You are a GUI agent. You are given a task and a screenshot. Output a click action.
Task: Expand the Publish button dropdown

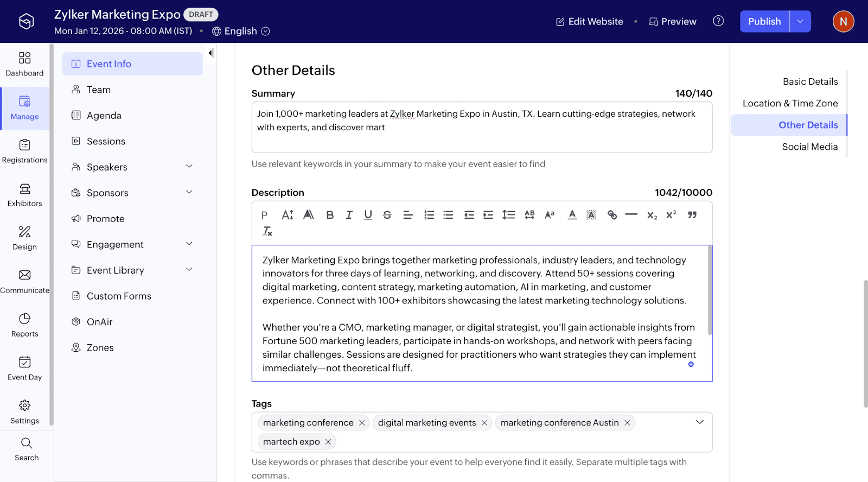point(800,21)
